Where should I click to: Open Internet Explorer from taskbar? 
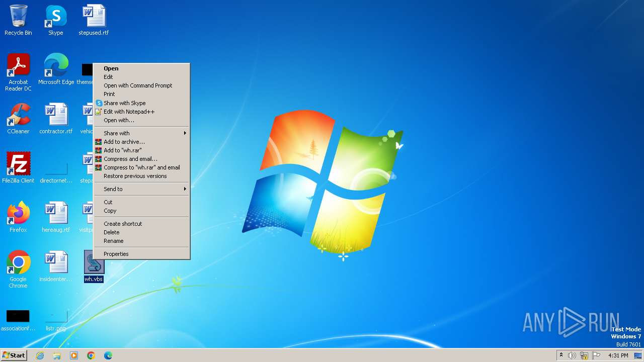pos(40,355)
